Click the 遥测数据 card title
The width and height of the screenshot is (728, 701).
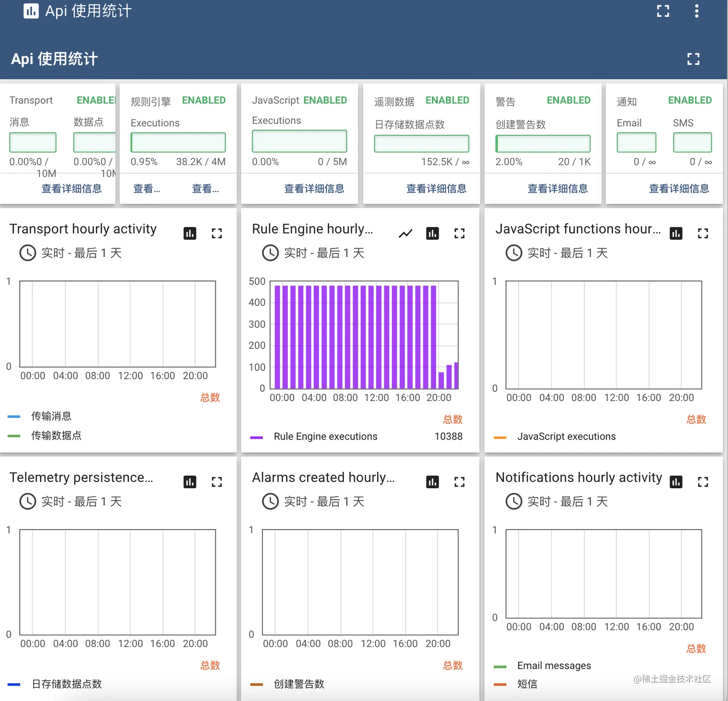coord(394,102)
